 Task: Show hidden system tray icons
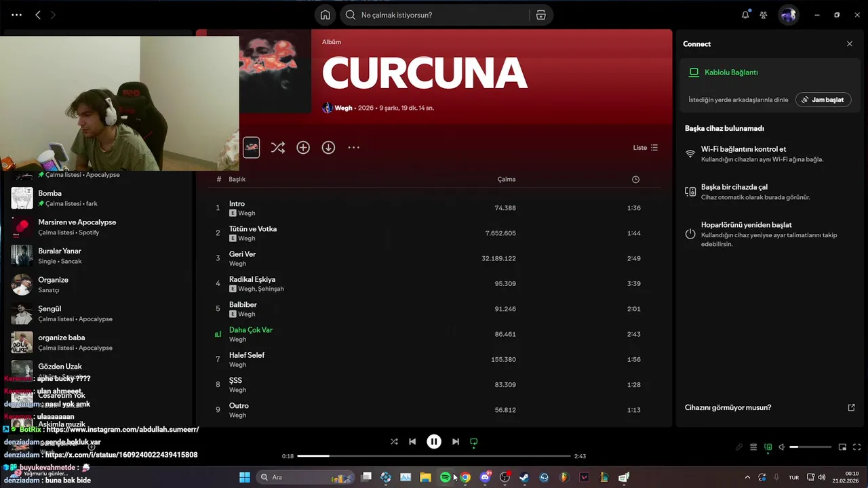click(747, 477)
